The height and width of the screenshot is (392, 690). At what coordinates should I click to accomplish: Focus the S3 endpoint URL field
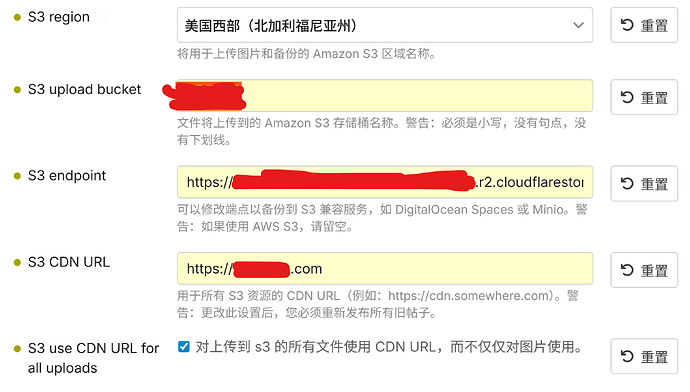pyautogui.click(x=385, y=182)
